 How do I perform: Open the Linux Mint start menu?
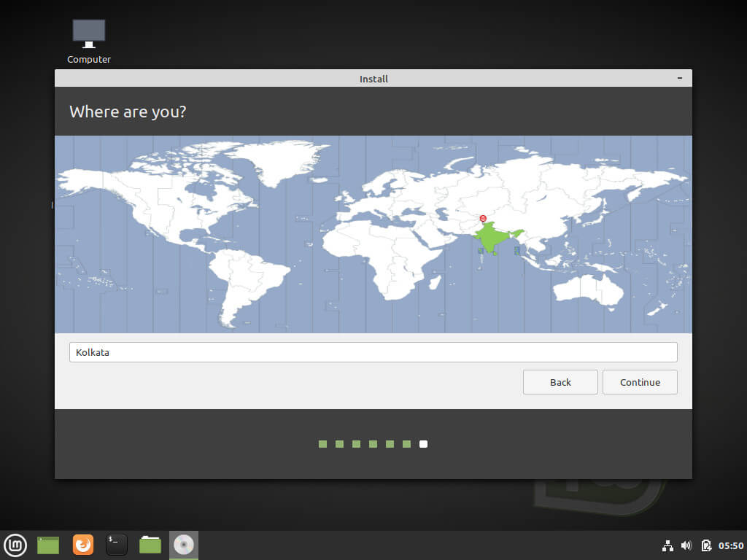pos(15,545)
